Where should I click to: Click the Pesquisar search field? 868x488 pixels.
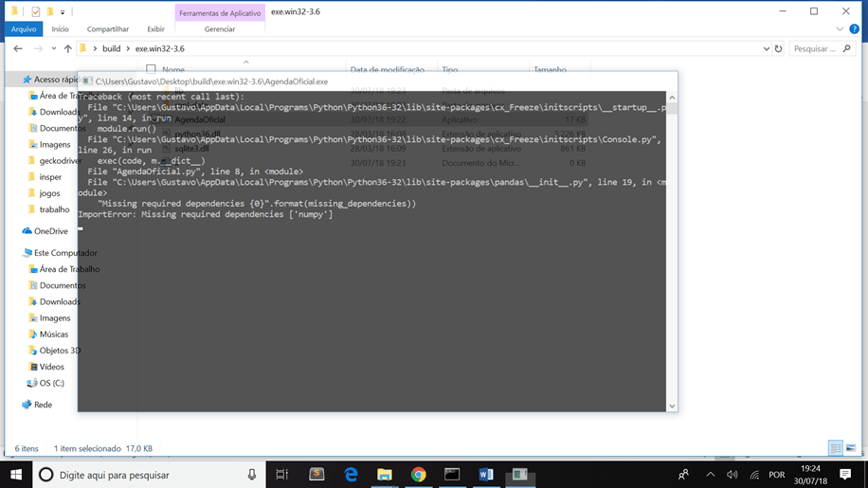815,48
